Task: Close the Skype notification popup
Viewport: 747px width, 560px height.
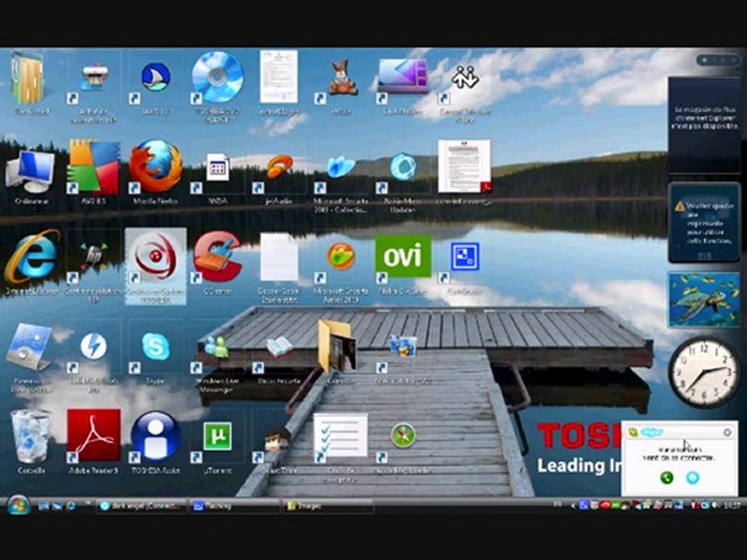Action: tap(727, 432)
